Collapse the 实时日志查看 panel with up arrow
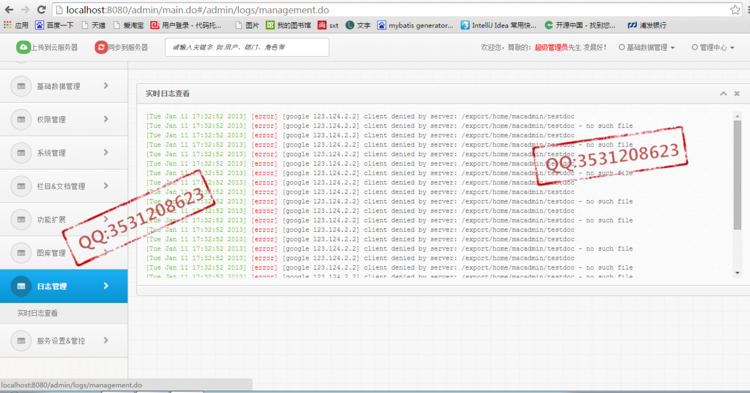 (723, 94)
